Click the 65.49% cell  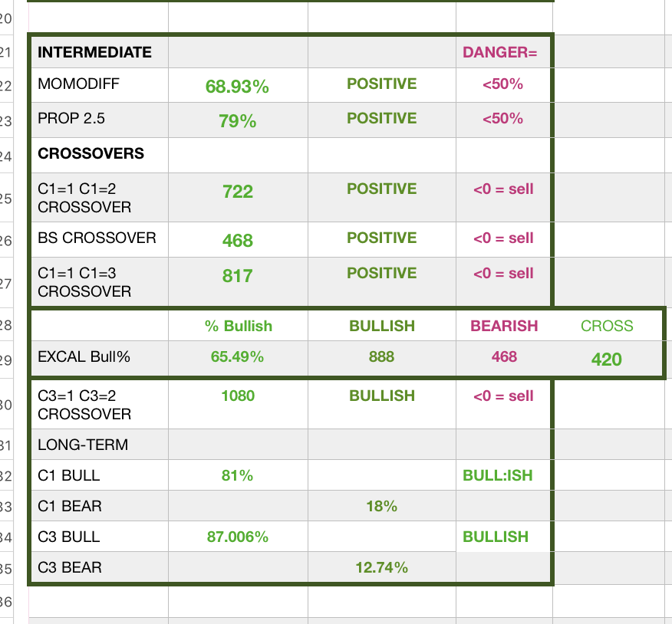click(x=237, y=356)
